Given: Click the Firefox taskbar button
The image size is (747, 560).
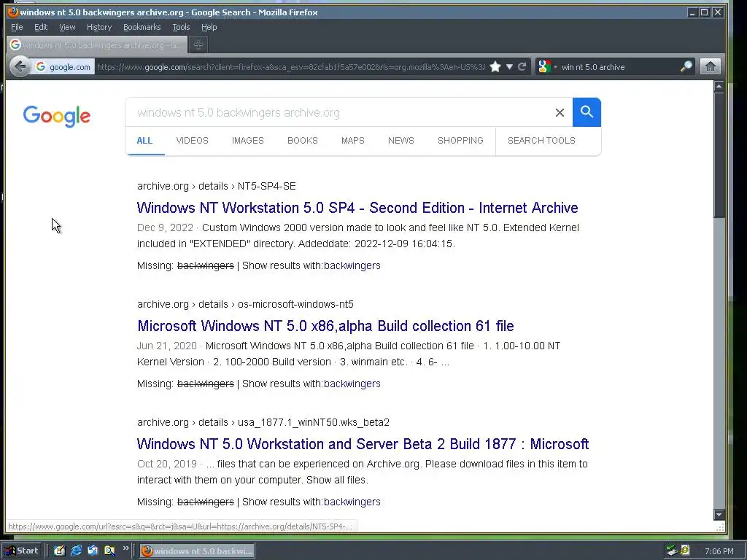Looking at the screenshot, I should click(x=197, y=551).
